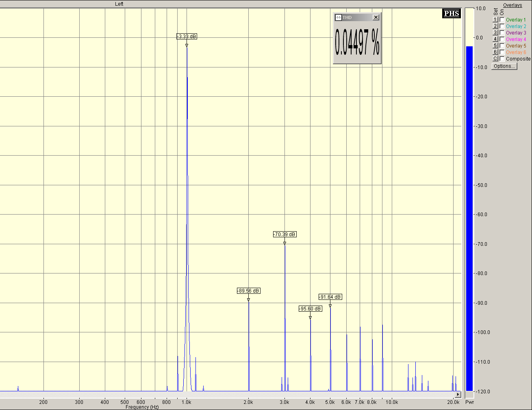532x410 pixels.
Task: Enable the Overlay 2 checkbox
Action: point(502,26)
